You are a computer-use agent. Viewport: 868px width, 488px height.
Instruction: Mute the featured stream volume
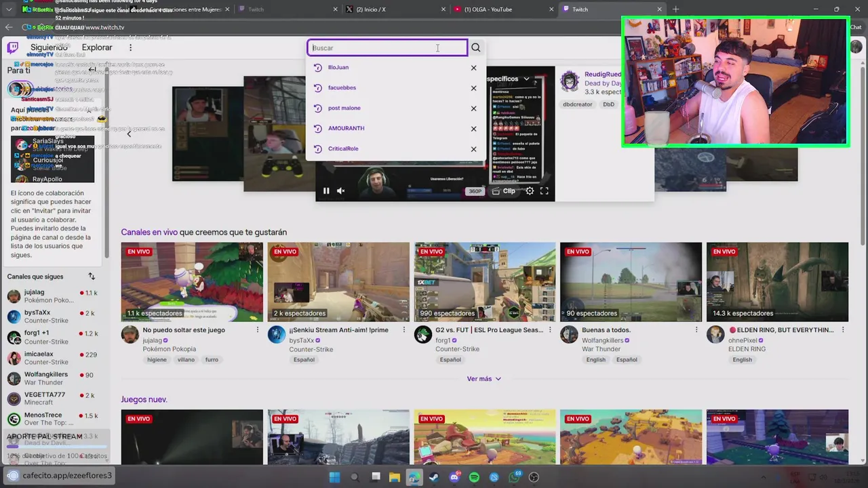pyautogui.click(x=341, y=191)
